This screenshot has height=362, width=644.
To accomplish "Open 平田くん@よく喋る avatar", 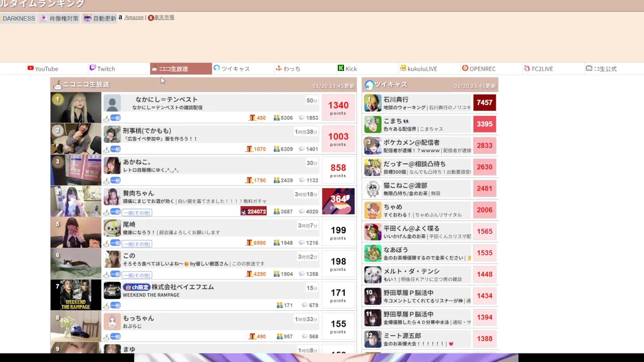I will (x=373, y=231).
